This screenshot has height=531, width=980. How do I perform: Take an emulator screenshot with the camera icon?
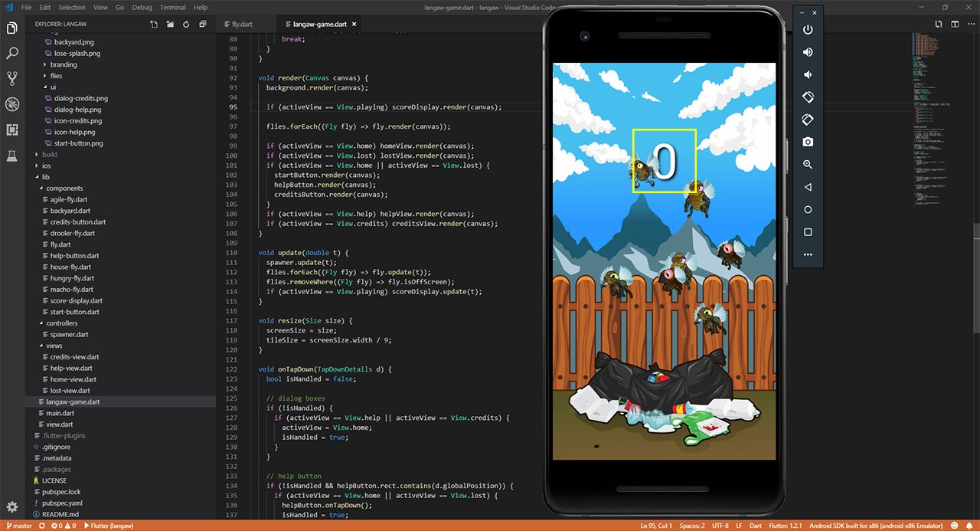click(x=808, y=142)
